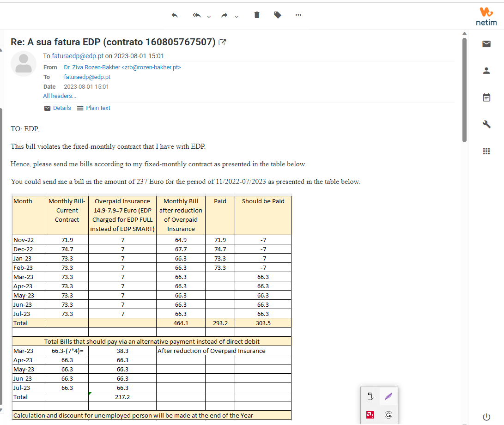This screenshot has width=504, height=425.
Task: Open the Calendar icon in the sidebar
Action: click(486, 97)
